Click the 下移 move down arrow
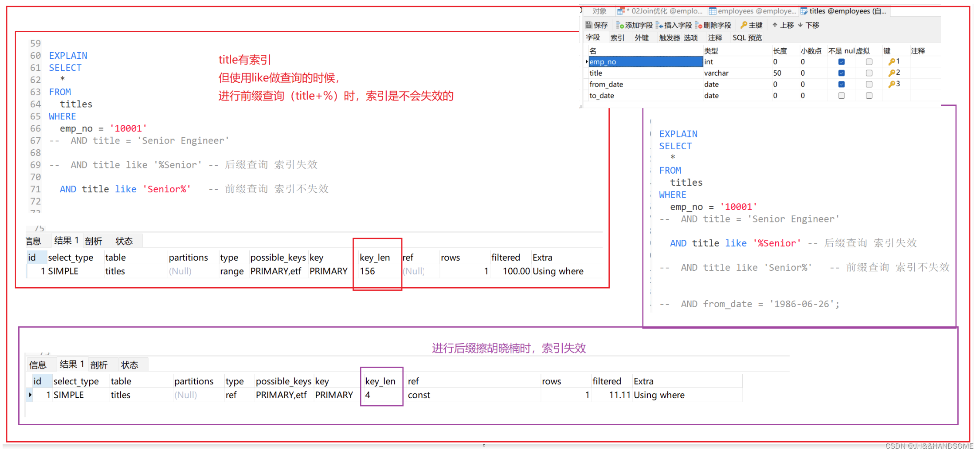The width and height of the screenshot is (980, 453). (x=800, y=25)
